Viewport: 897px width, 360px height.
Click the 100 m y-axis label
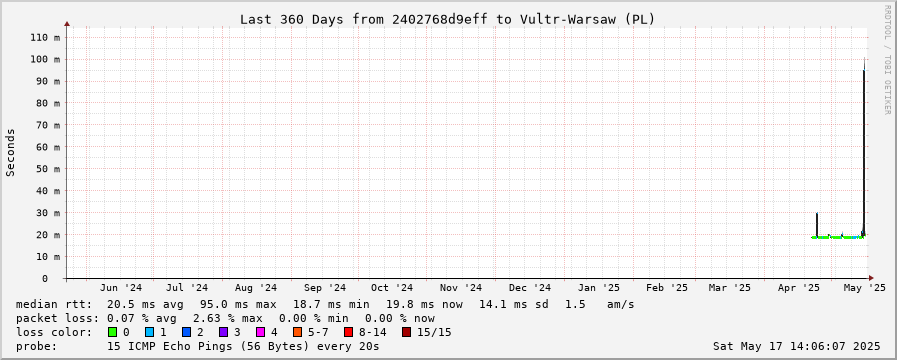tap(48, 59)
